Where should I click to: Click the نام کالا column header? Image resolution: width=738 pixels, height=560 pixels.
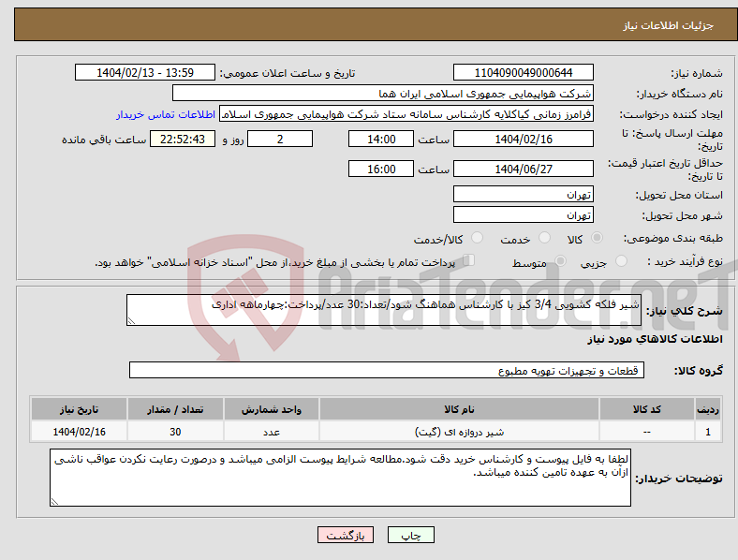pyautogui.click(x=459, y=409)
